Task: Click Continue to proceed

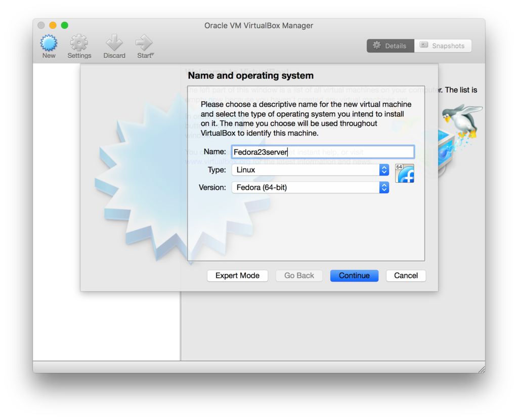Action: (354, 276)
